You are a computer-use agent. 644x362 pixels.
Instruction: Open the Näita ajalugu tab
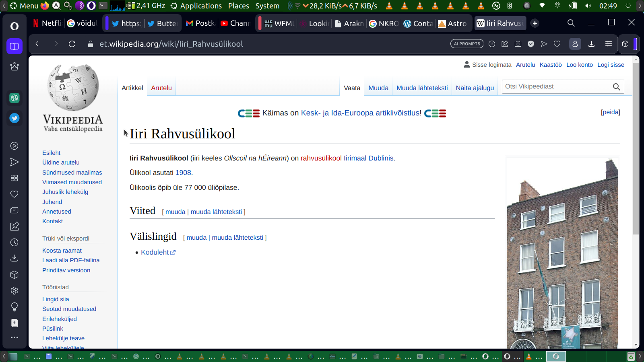point(475,88)
